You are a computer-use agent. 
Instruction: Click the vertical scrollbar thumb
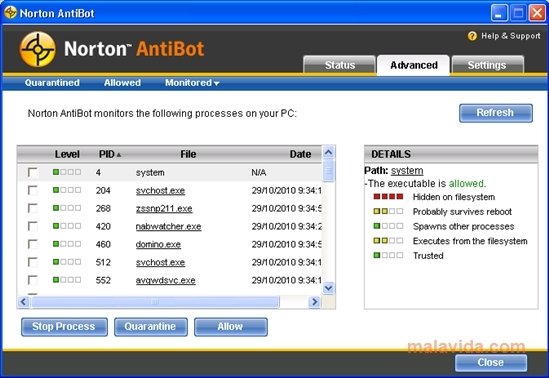328,171
